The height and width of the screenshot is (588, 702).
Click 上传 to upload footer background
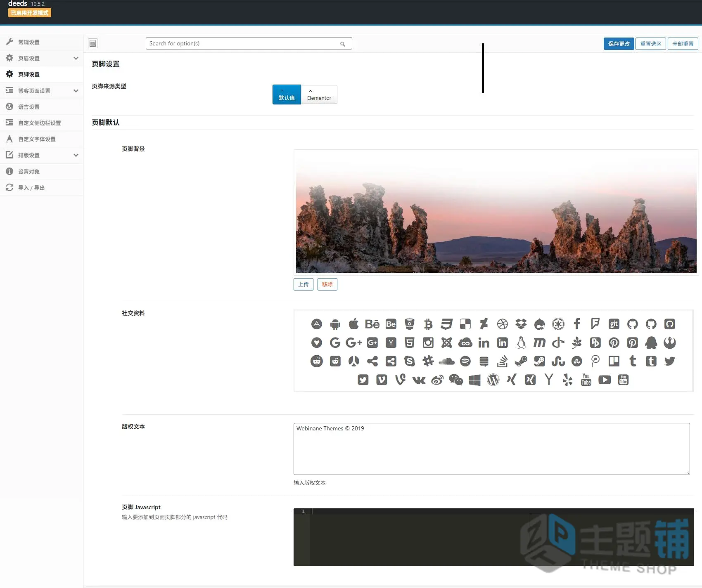pyautogui.click(x=304, y=284)
